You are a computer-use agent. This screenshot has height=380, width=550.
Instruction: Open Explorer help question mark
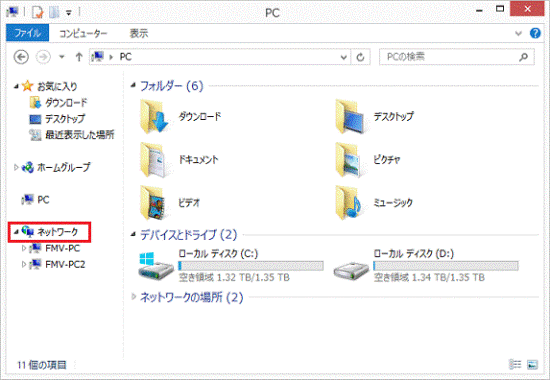(535, 33)
